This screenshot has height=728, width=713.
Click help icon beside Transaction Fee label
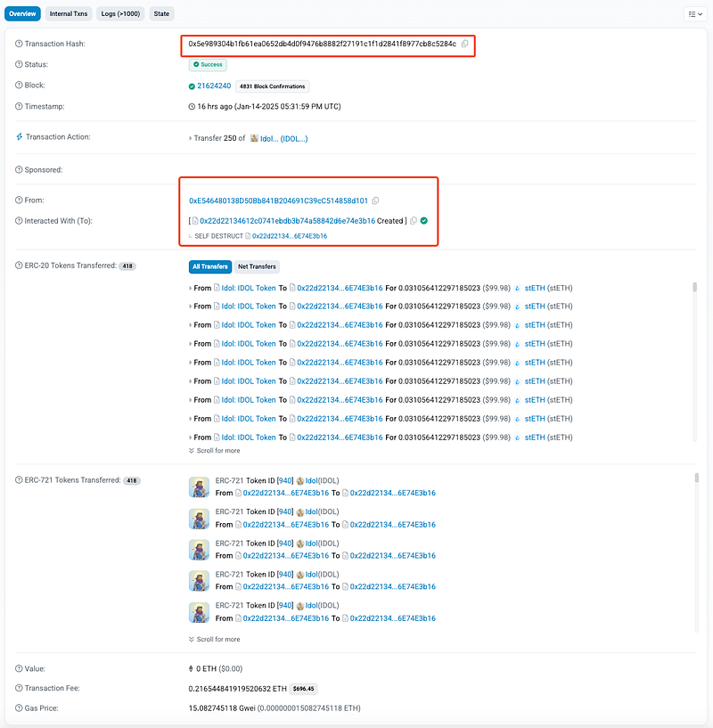pos(20,689)
